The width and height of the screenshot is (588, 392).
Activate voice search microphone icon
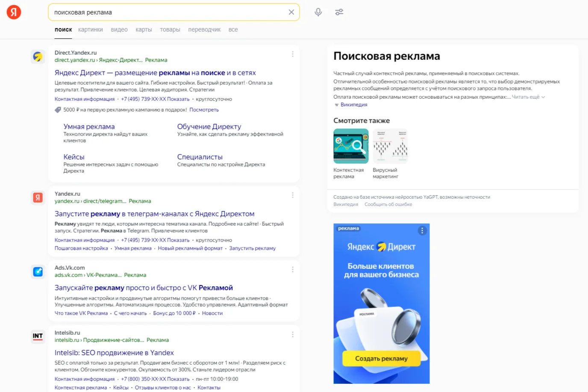click(x=318, y=12)
